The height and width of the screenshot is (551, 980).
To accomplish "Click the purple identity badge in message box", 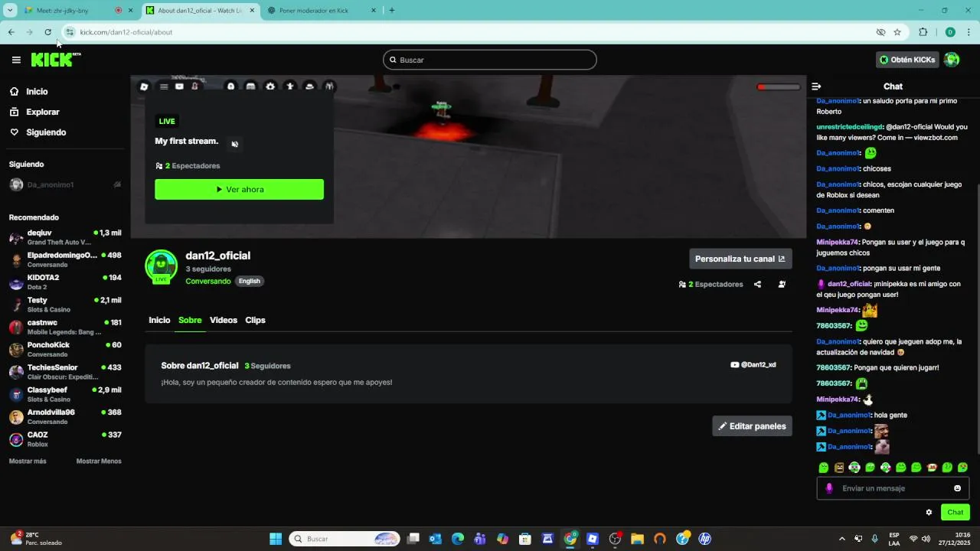I will (x=828, y=488).
